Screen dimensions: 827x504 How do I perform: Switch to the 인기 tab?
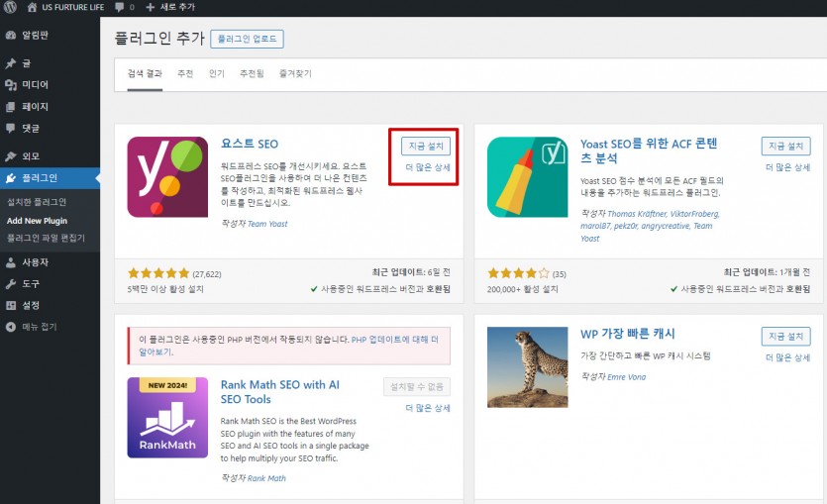[x=216, y=74]
